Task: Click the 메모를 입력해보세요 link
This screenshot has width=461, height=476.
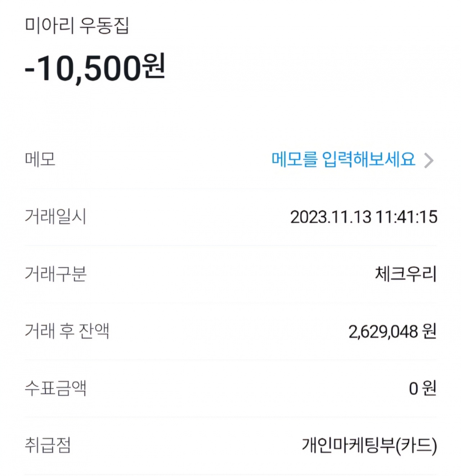Action: click(343, 159)
